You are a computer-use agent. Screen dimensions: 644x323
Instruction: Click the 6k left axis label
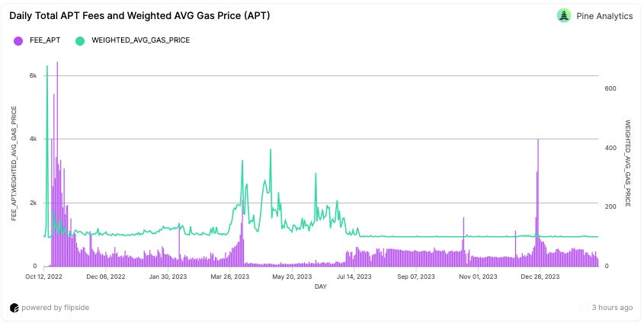33,76
